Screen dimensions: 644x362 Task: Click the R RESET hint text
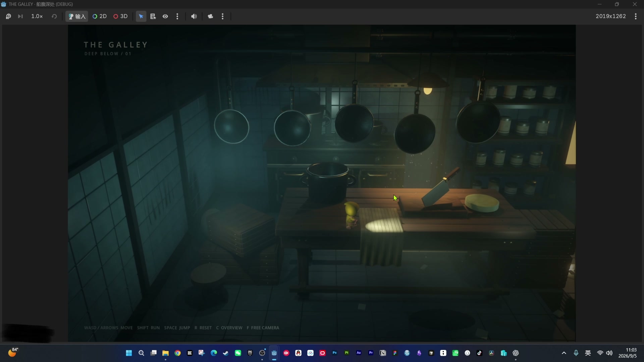203,328
